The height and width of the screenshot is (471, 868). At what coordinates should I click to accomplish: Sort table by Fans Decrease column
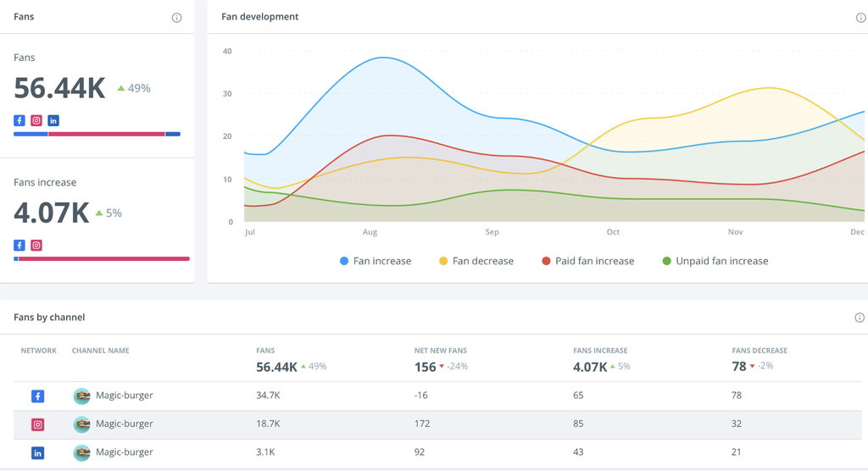pos(759,351)
